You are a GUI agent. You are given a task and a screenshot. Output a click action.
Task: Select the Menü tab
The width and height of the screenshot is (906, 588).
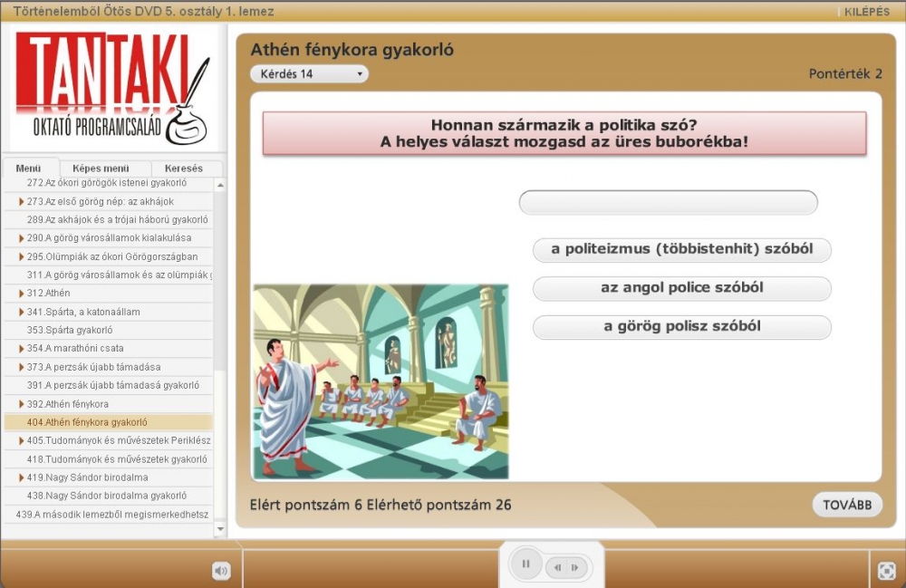29,169
